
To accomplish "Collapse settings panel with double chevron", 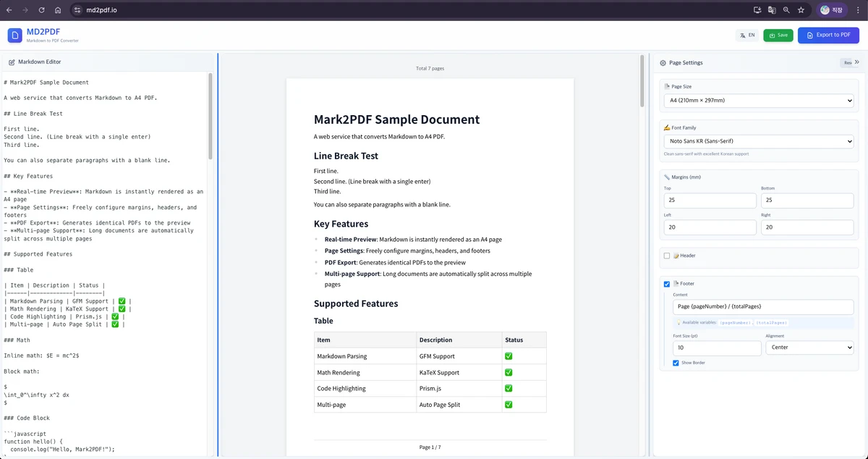I will pos(857,62).
